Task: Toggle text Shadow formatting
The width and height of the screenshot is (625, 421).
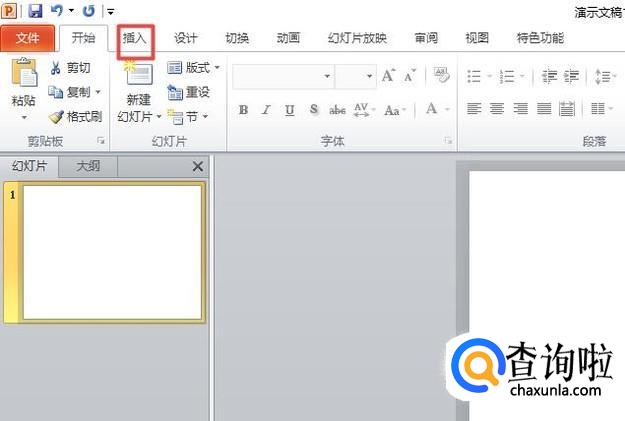Action: tap(314, 110)
